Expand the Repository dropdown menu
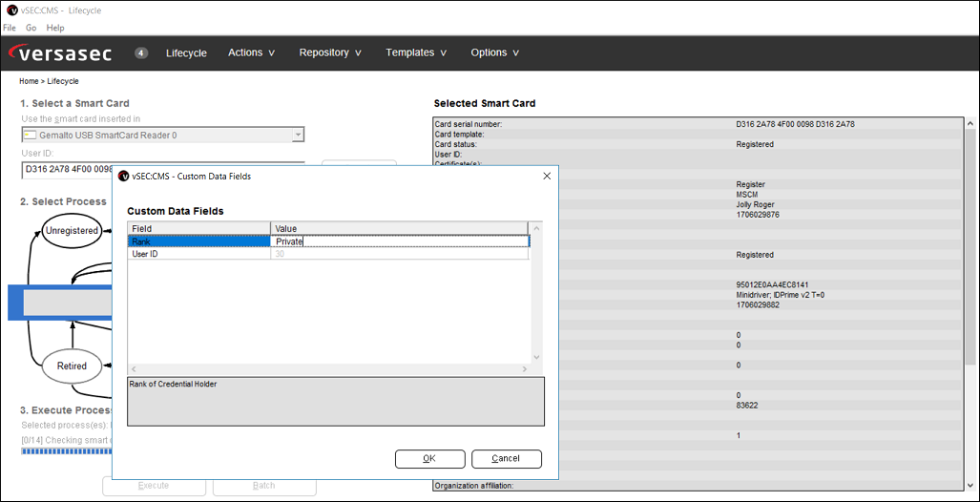 (330, 53)
